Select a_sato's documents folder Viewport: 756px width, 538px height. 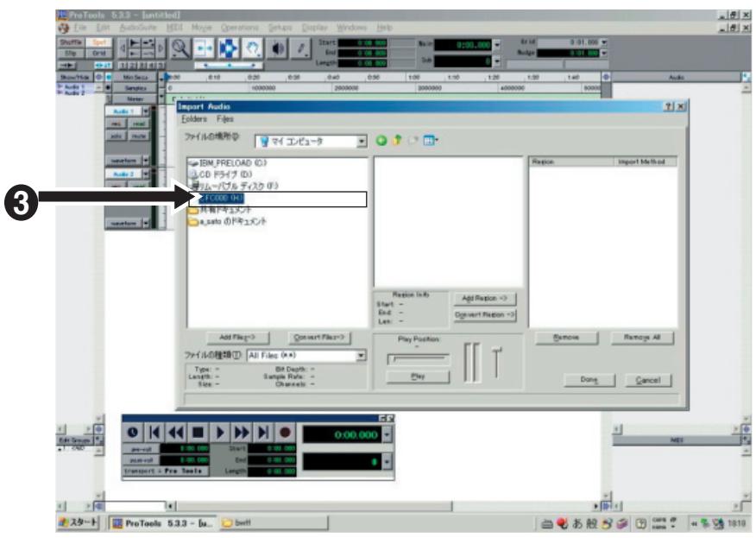pos(227,221)
